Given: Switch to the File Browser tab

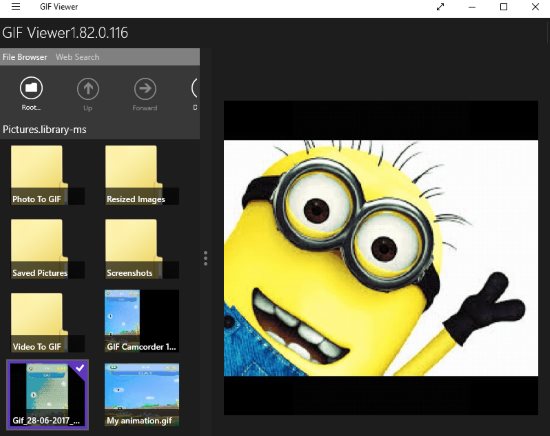Looking at the screenshot, I should [25, 57].
